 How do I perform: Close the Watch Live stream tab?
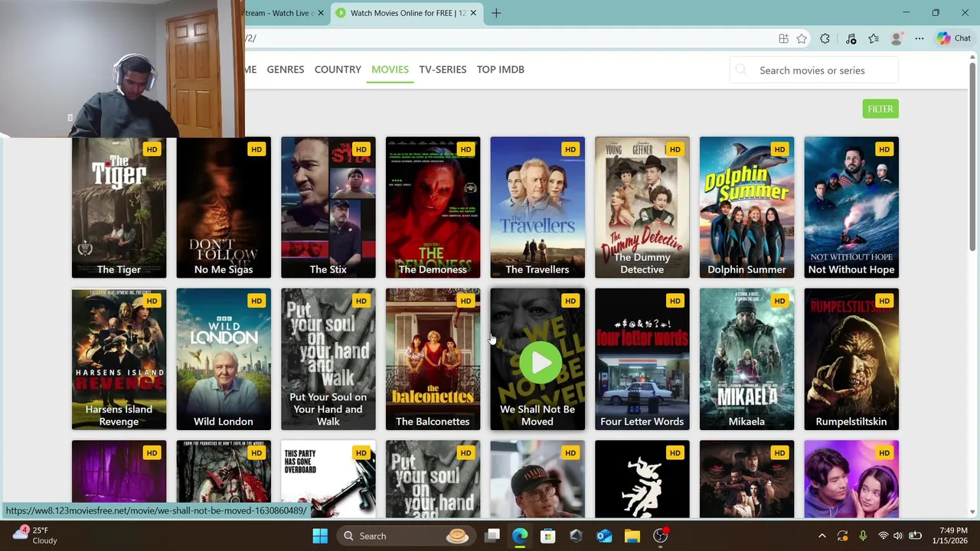321,13
